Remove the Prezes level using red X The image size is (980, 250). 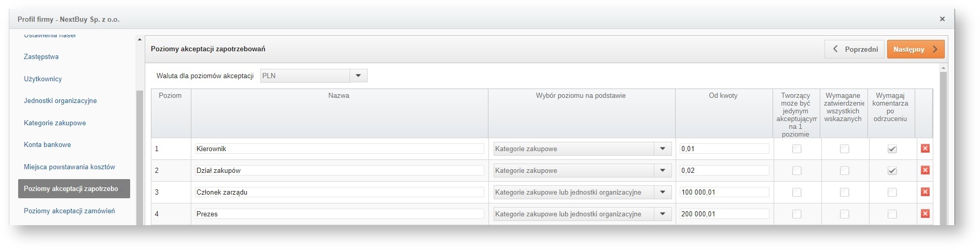click(925, 214)
